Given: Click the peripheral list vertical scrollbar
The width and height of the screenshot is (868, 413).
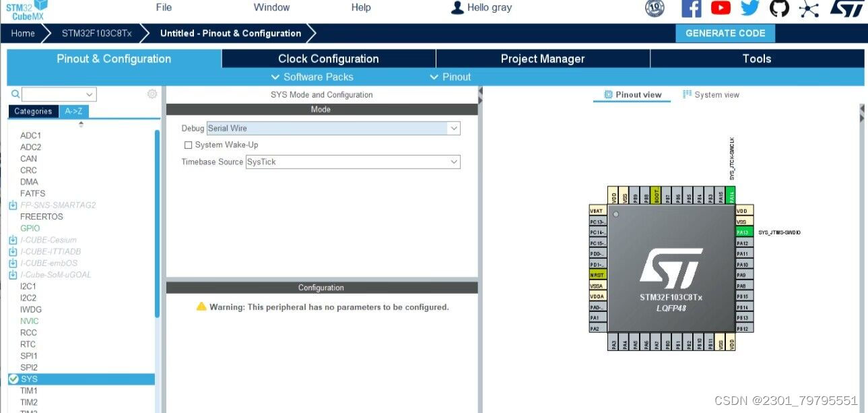Looking at the screenshot, I should click(158, 223).
